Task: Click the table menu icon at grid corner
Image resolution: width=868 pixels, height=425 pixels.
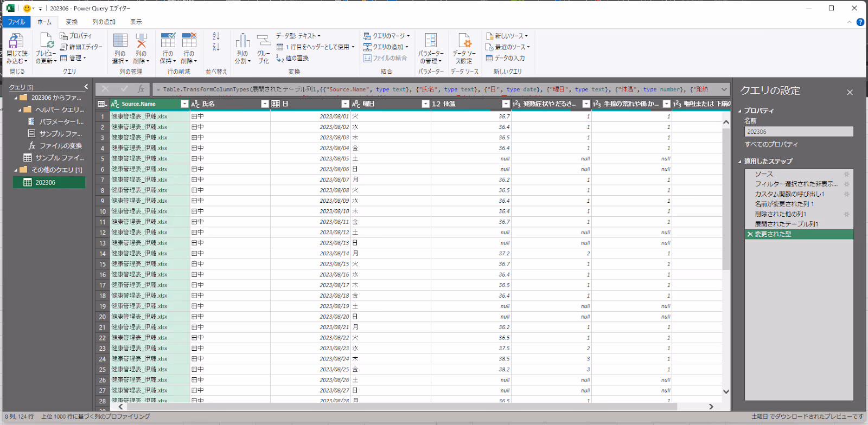Action: coord(102,104)
